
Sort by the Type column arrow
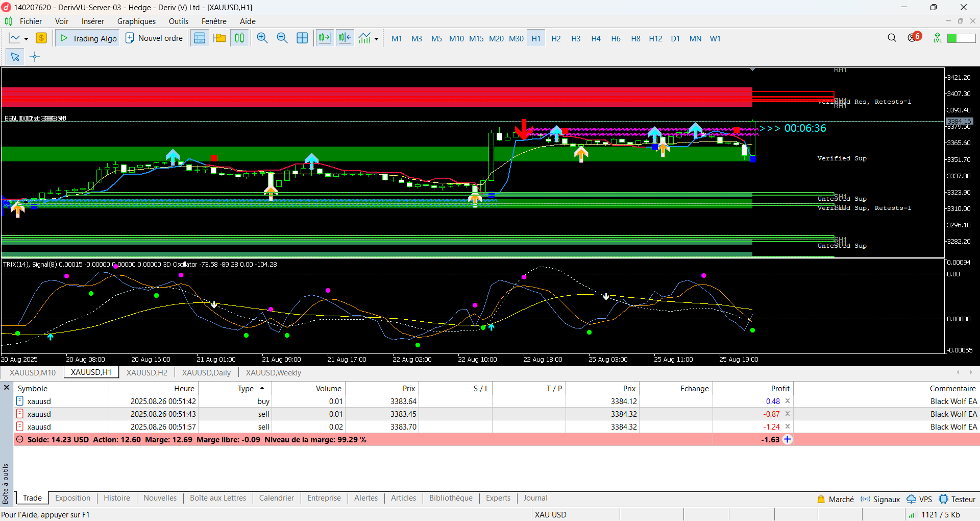coord(262,389)
